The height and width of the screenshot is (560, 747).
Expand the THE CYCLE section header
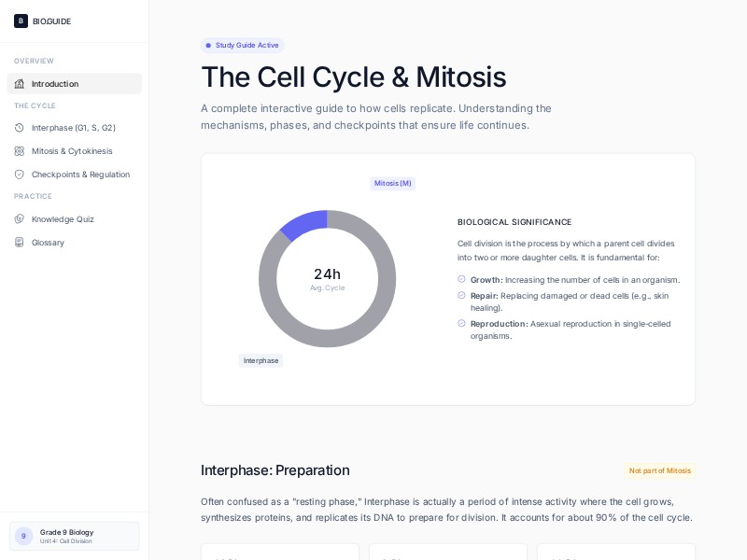[35, 106]
